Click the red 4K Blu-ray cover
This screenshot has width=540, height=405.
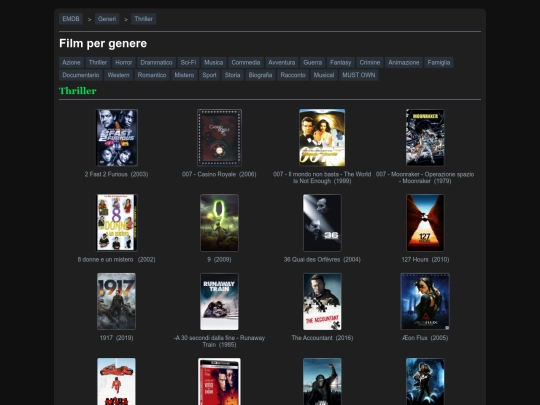pos(219,382)
